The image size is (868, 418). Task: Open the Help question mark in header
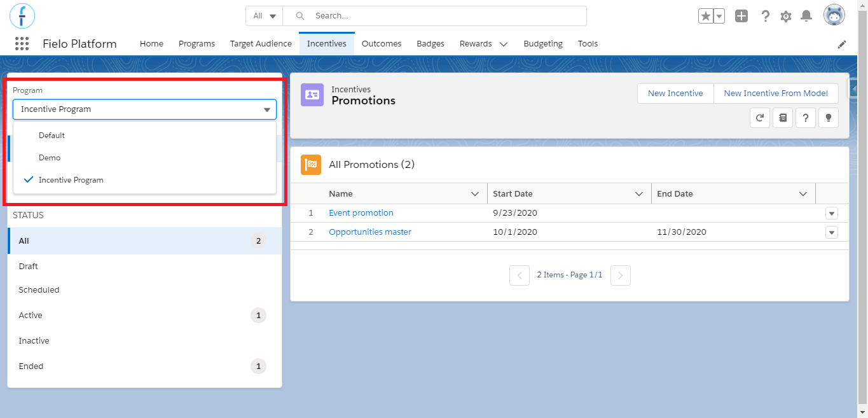[x=766, y=16]
